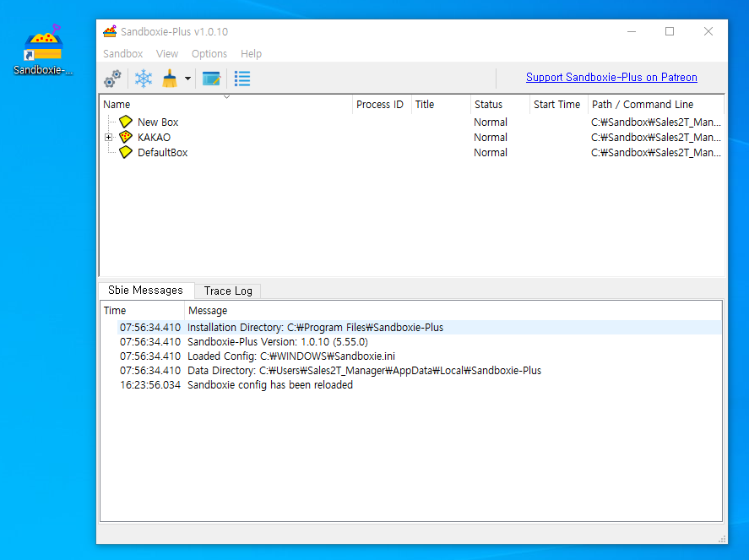Maximize the Sandboxie-Plus window
749x560 pixels.
670,31
